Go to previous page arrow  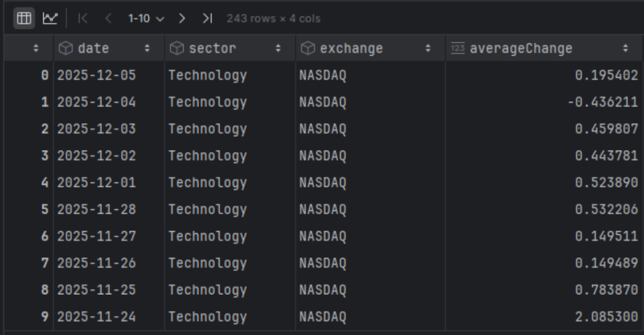point(108,19)
